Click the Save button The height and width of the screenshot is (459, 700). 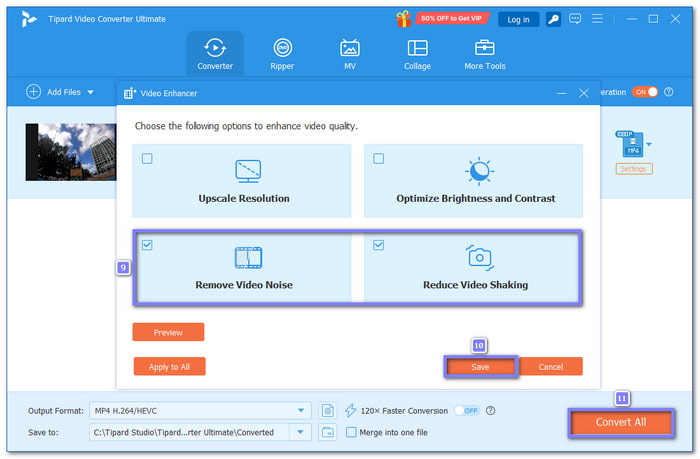[481, 367]
